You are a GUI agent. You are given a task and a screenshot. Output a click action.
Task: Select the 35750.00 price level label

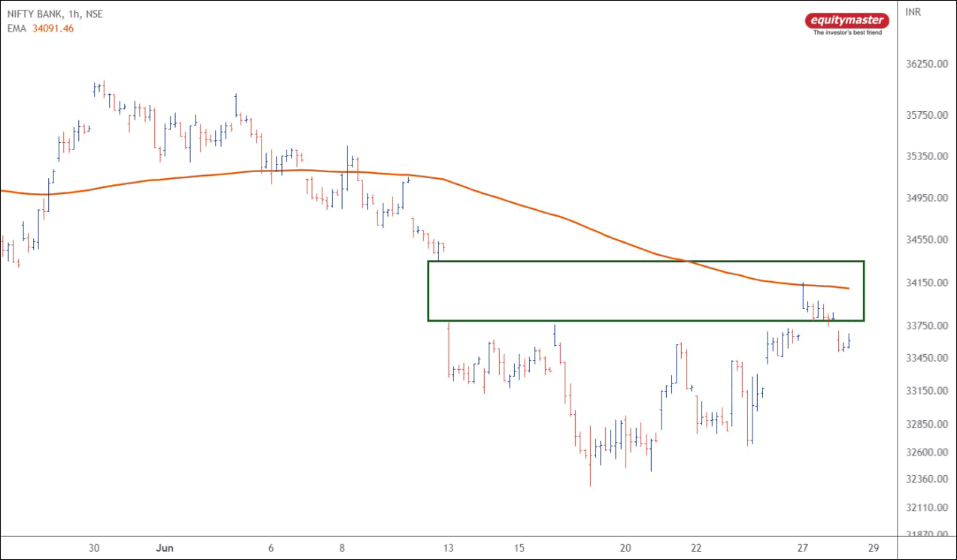[925, 116]
